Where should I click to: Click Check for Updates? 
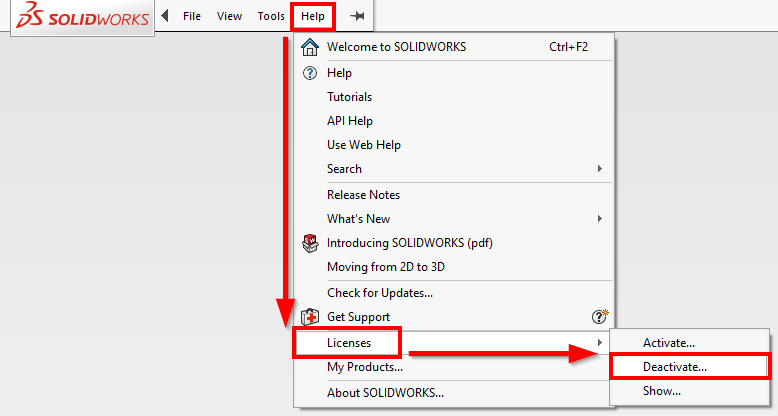coord(379,293)
